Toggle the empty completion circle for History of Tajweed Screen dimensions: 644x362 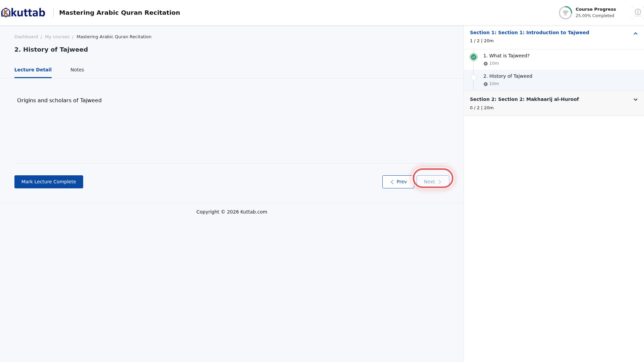[473, 77]
